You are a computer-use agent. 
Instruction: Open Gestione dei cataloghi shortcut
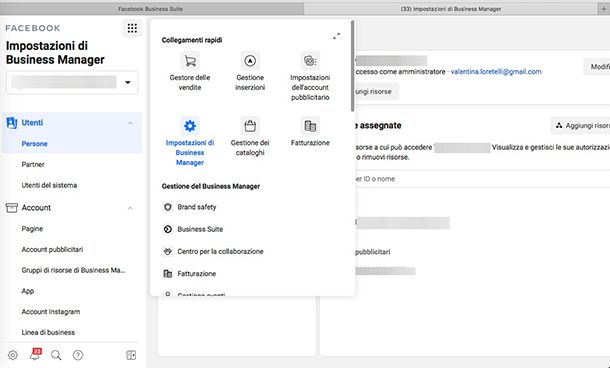tap(250, 137)
